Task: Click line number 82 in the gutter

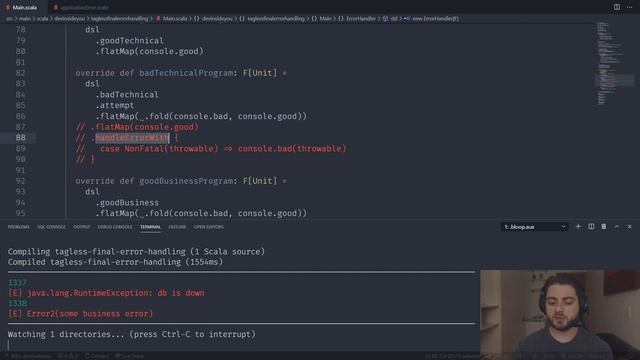Action: [x=20, y=73]
